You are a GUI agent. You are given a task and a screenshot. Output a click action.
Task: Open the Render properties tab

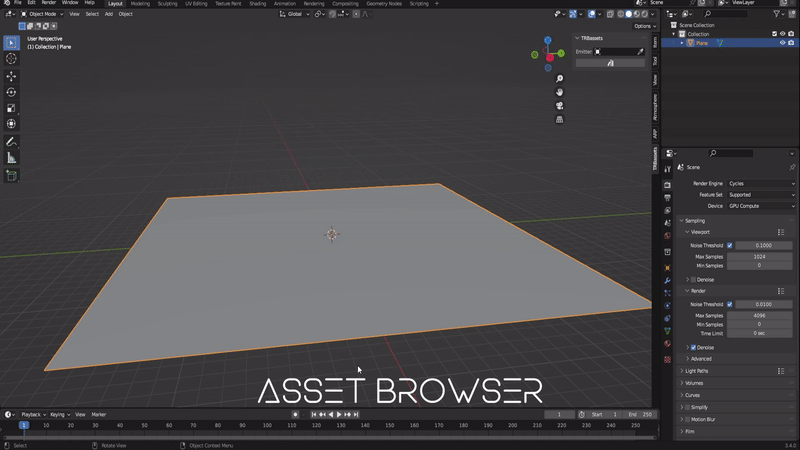pos(667,185)
